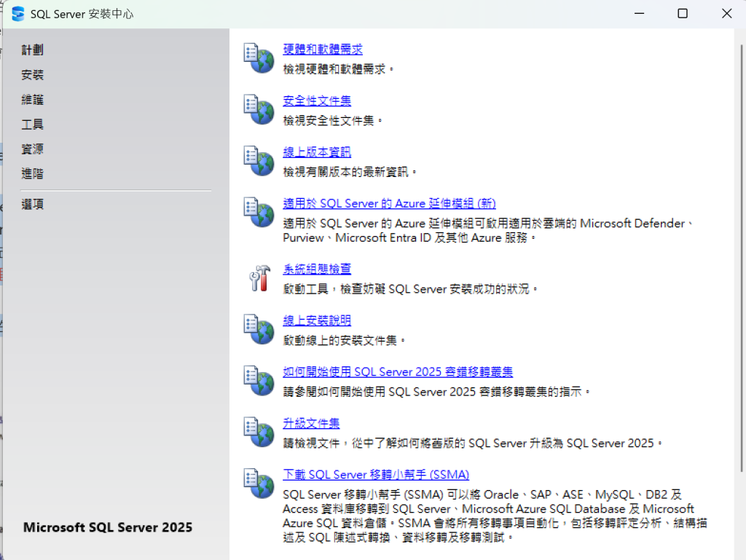Select the 計劃 section in sidebar
The height and width of the screenshot is (560, 746).
coord(32,50)
